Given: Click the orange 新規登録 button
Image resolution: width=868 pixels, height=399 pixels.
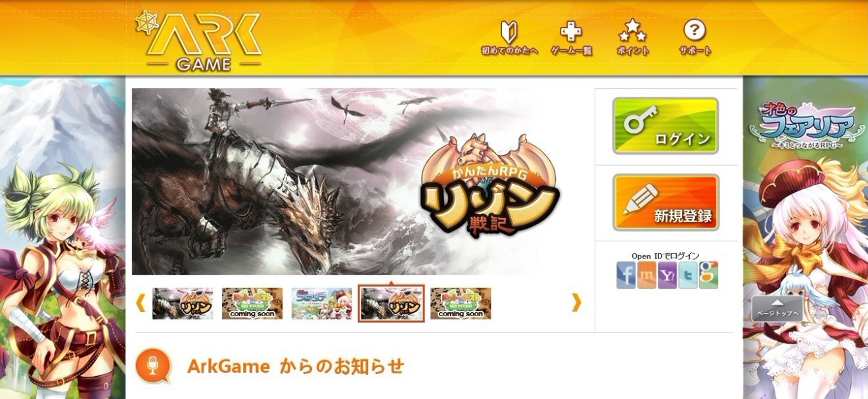Looking at the screenshot, I should tap(666, 202).
